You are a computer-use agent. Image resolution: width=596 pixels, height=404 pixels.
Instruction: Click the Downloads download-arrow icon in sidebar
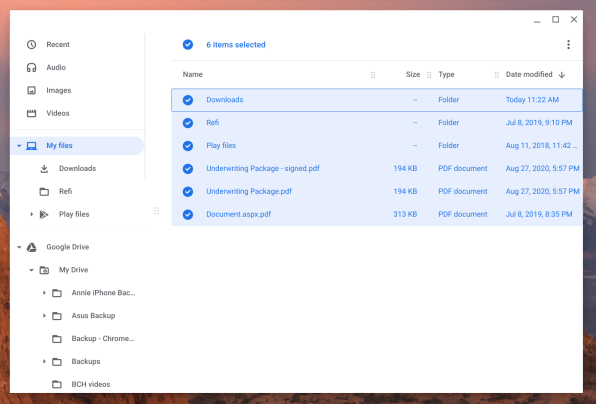click(44, 169)
